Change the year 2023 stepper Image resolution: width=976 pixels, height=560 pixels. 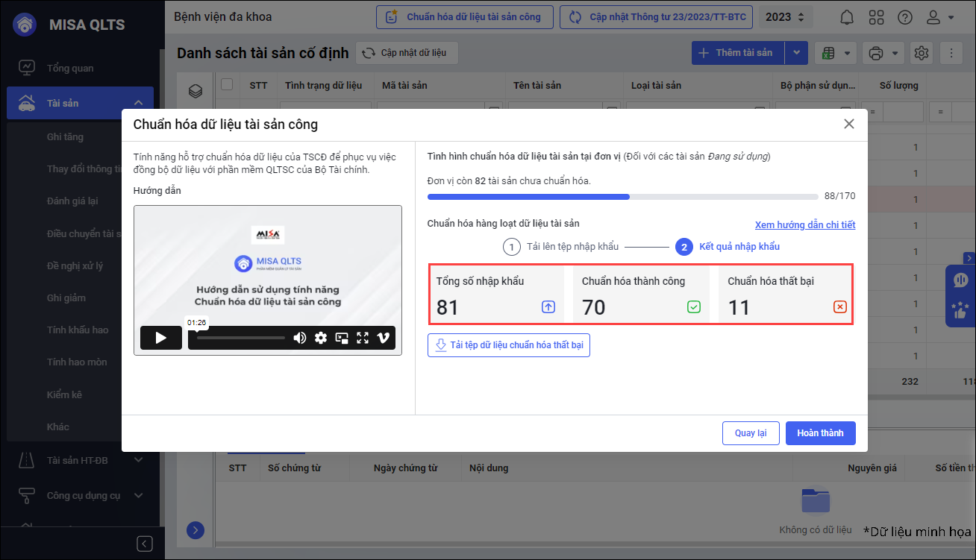click(x=801, y=17)
